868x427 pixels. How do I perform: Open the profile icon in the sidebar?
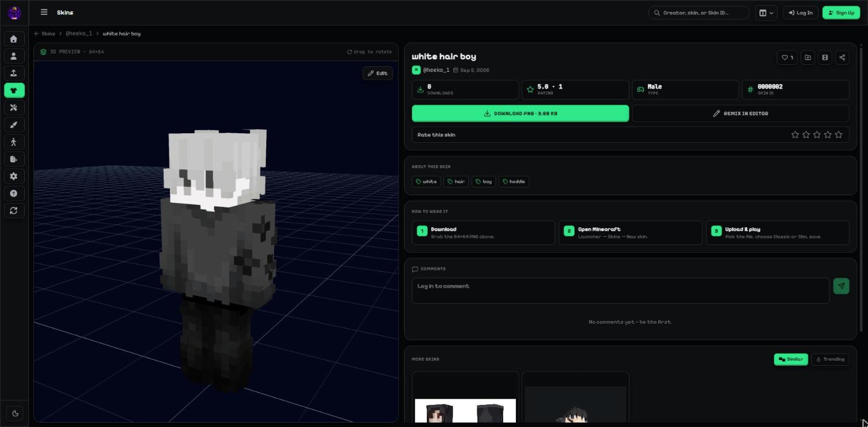[14, 56]
